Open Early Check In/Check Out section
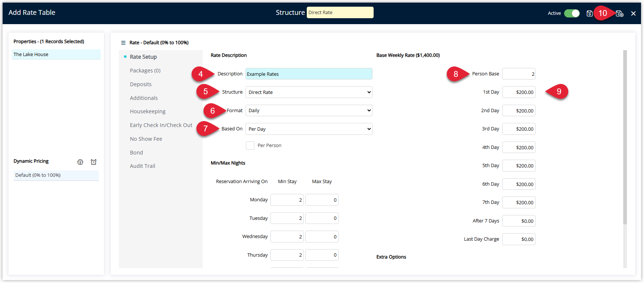Viewport: 644px width, 283px height. [x=161, y=125]
